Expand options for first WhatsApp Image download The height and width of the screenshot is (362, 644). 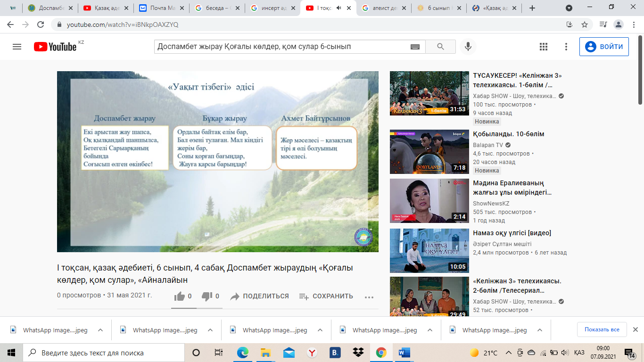tap(100, 330)
